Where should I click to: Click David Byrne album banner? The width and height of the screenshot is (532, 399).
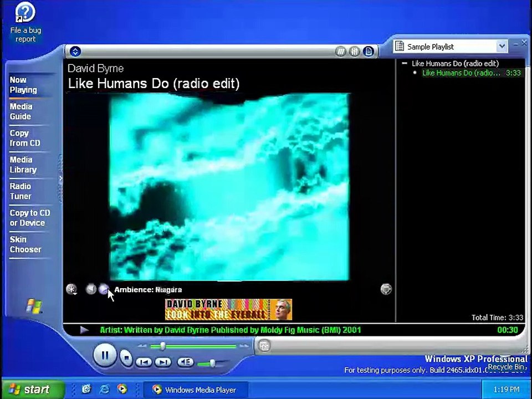coord(228,309)
